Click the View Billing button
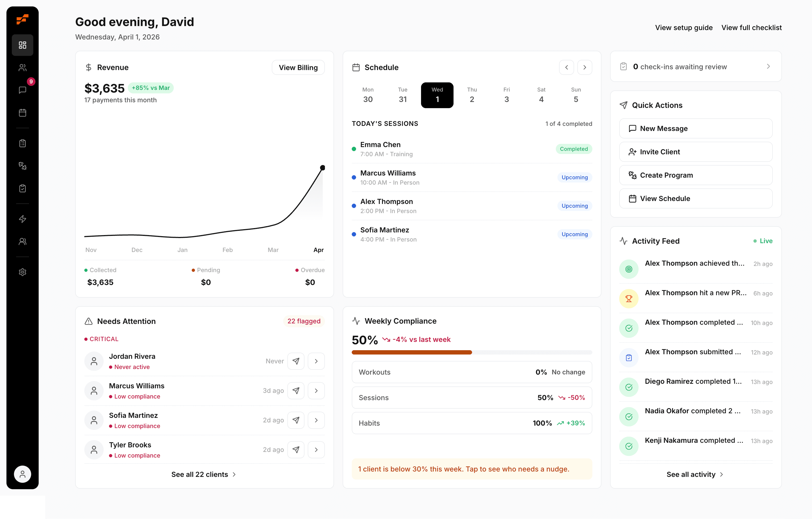812x519 pixels. [298, 67]
